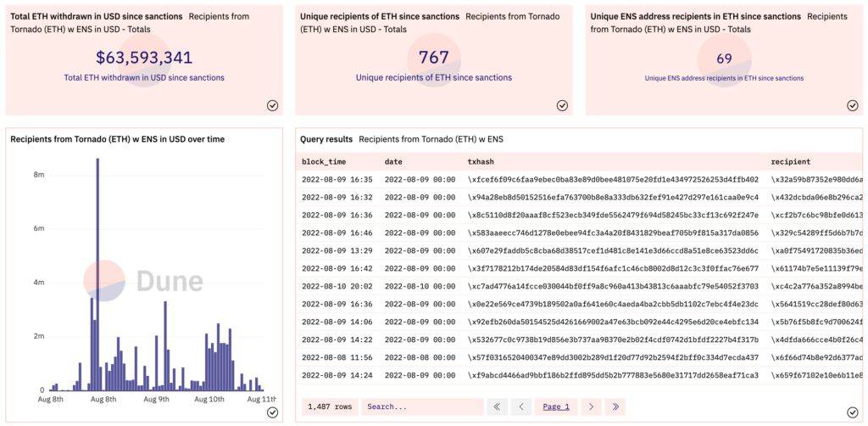Screen dimensions: 868x426
Task: Jump to the first page of results
Action: tap(496, 406)
